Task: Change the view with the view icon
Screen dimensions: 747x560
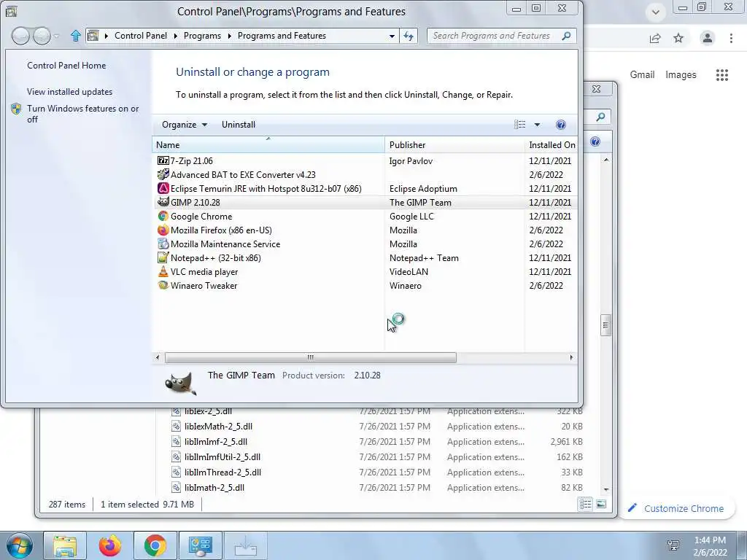Action: click(519, 125)
